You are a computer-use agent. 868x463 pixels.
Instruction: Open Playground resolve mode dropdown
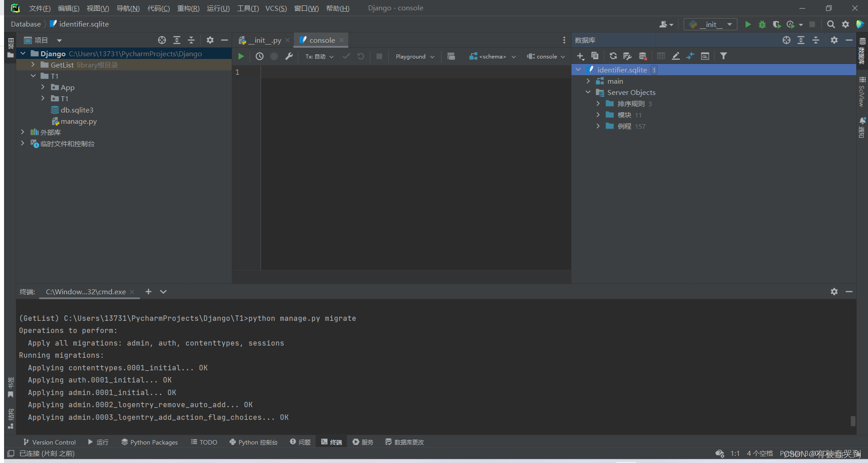[415, 56]
